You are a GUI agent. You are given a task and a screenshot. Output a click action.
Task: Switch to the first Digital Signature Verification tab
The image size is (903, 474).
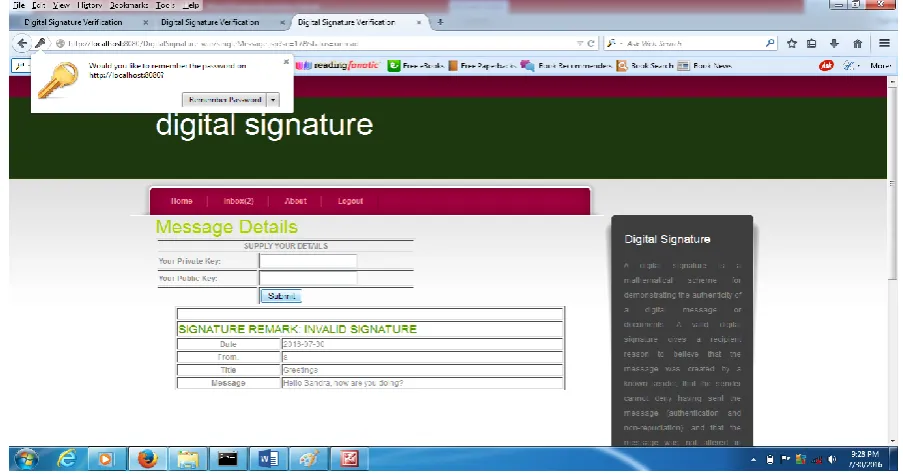[73, 22]
